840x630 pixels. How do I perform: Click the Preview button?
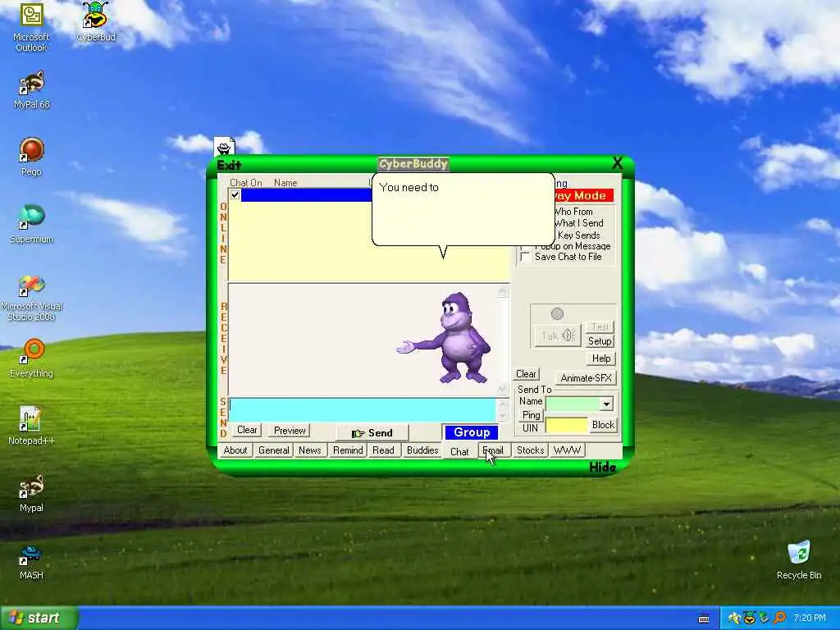(x=290, y=431)
